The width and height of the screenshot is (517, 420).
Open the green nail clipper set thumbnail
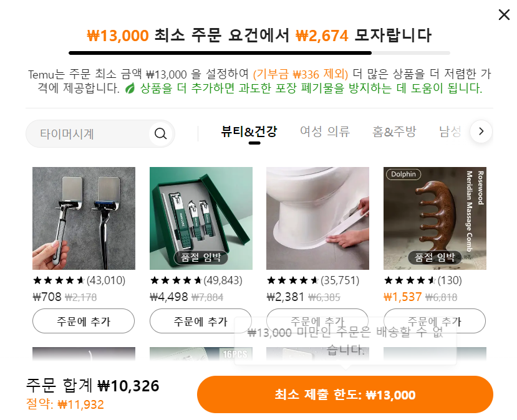tap(201, 218)
